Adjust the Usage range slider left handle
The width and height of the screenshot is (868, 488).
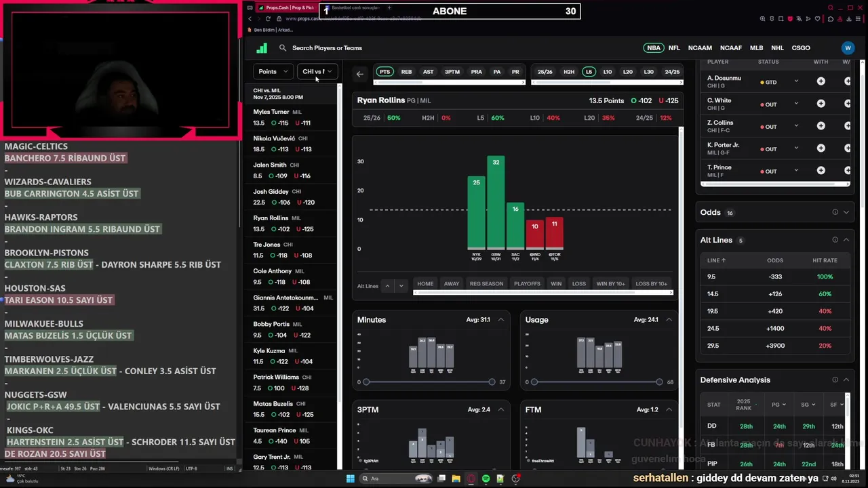click(x=534, y=382)
